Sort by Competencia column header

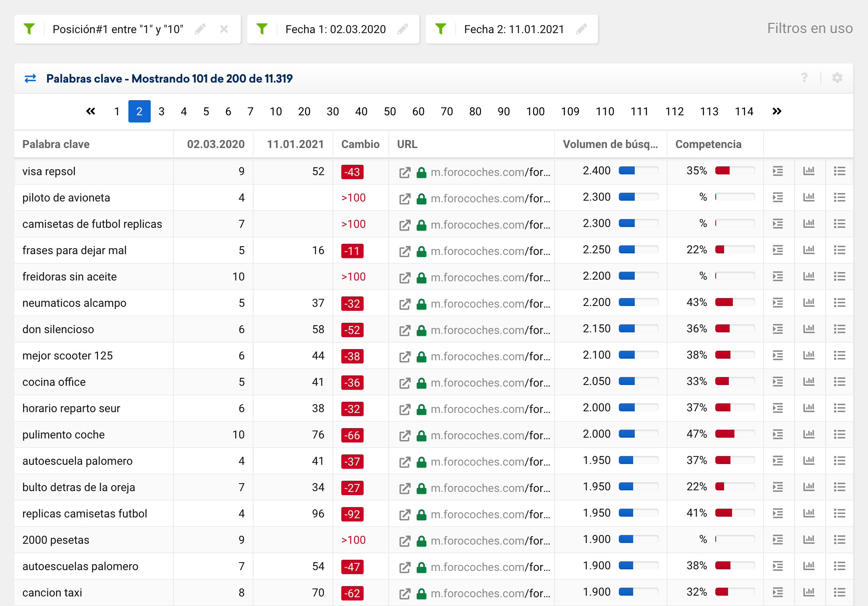coord(708,144)
